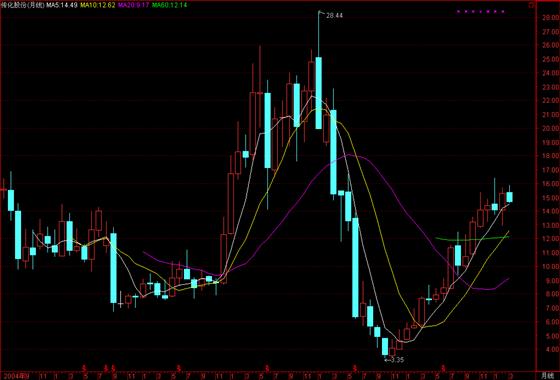560x380 pixels.
Task: Click the MA5 14.49 legend label
Action: 61,5
